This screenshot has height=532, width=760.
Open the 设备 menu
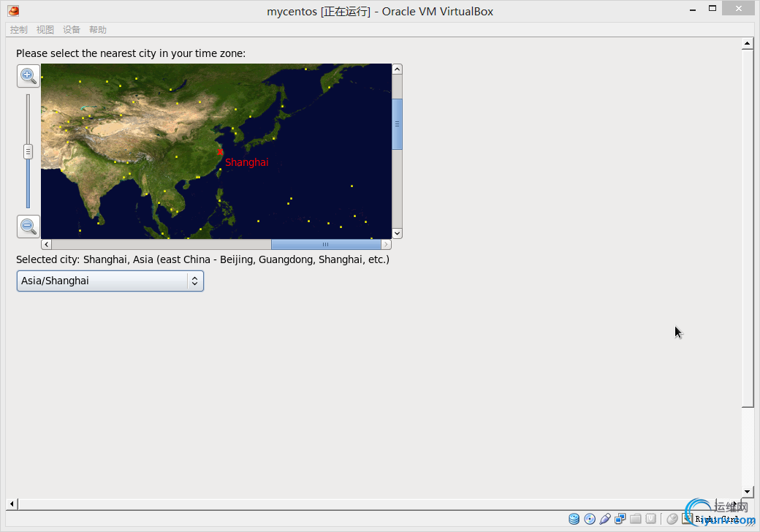[x=72, y=29]
